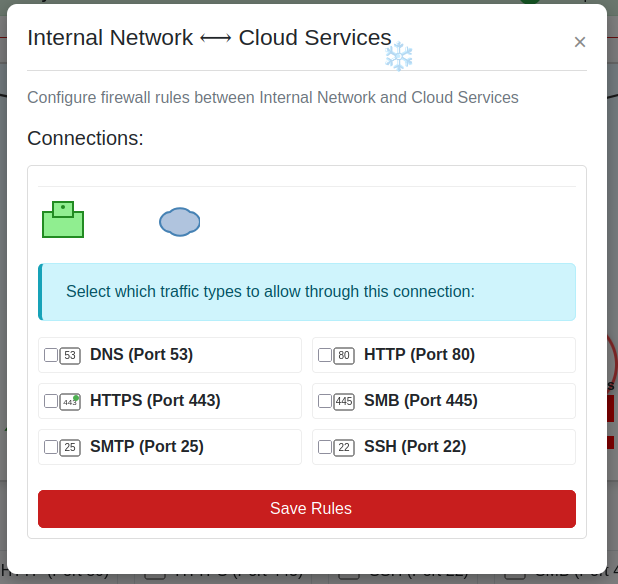Image resolution: width=618 pixels, height=584 pixels.
Task: Click the port 445 SMB badge icon
Action: [x=344, y=401]
